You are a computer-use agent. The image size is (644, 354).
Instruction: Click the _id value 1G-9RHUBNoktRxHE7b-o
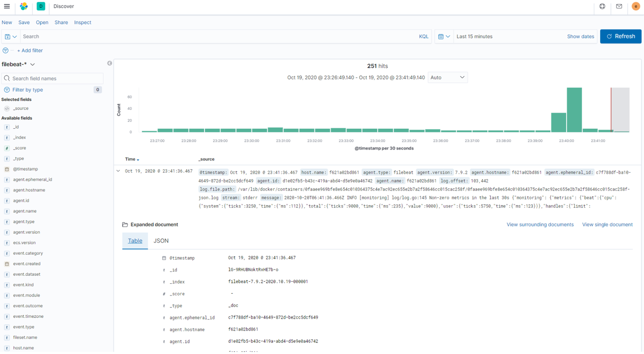point(253,270)
